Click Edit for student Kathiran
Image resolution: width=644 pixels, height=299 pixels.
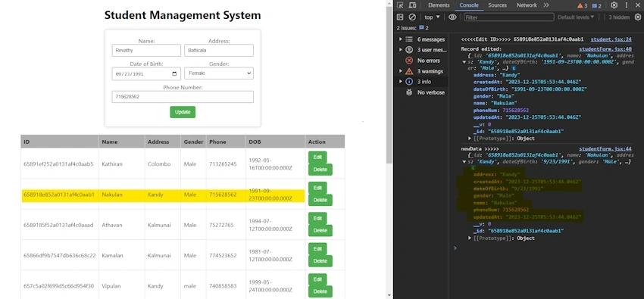pyautogui.click(x=317, y=157)
